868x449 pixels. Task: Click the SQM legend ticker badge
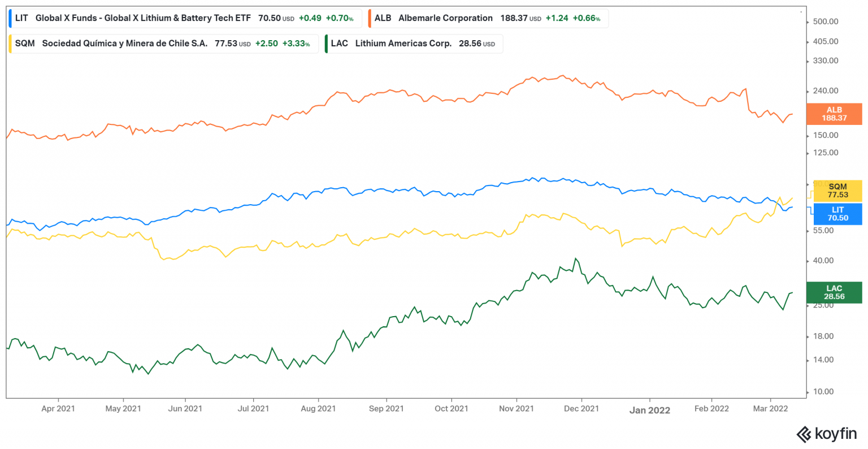[23, 43]
